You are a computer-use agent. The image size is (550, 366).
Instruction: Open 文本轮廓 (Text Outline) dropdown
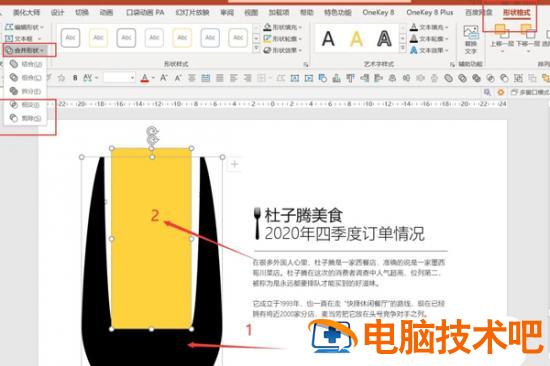[x=429, y=39]
